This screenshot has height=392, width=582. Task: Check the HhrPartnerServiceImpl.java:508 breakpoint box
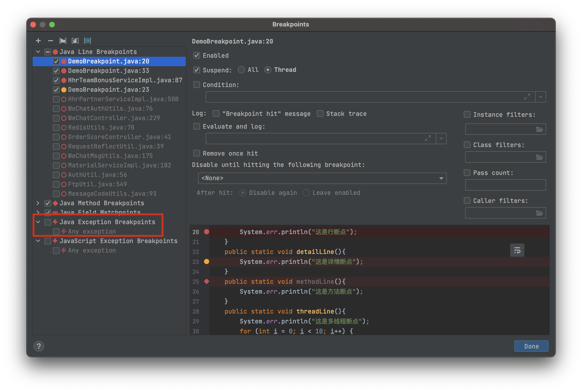(x=56, y=99)
